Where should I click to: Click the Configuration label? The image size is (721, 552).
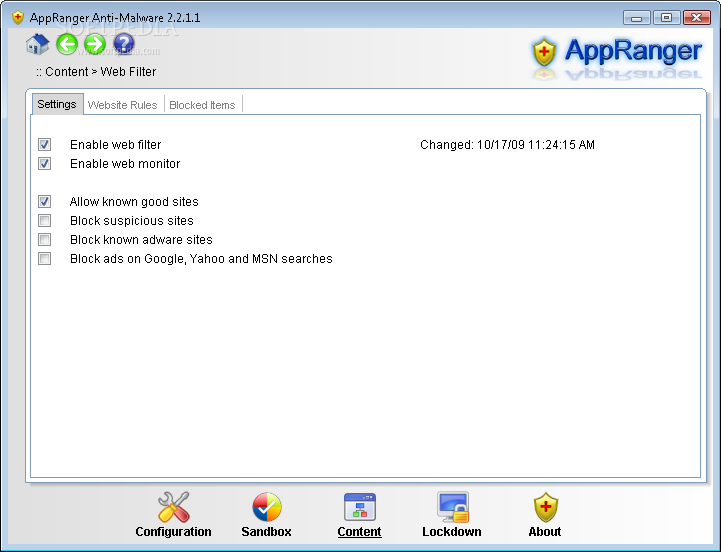pos(173,532)
